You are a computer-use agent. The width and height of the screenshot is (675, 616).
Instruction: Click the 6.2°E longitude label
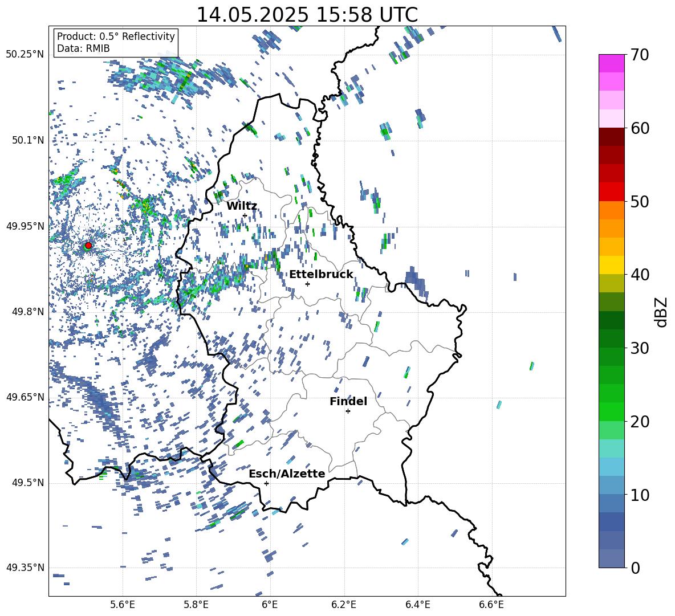(x=344, y=605)
